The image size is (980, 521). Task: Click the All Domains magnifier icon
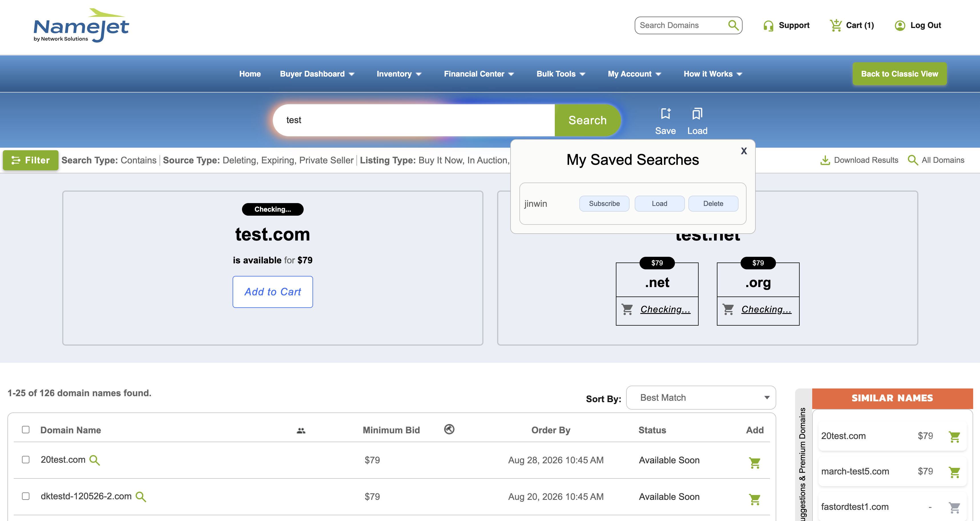913,160
